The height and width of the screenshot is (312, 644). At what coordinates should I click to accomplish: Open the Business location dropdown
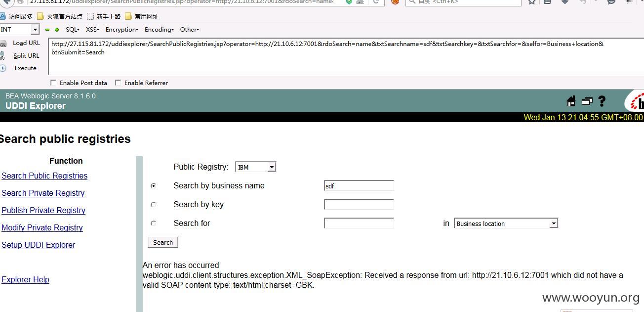[x=506, y=223]
